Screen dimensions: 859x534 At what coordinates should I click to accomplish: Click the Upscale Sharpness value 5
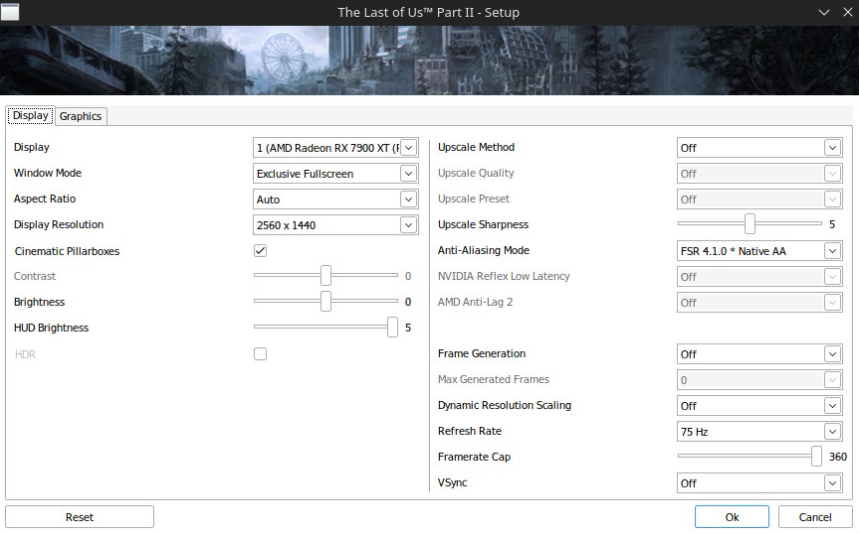(832, 225)
